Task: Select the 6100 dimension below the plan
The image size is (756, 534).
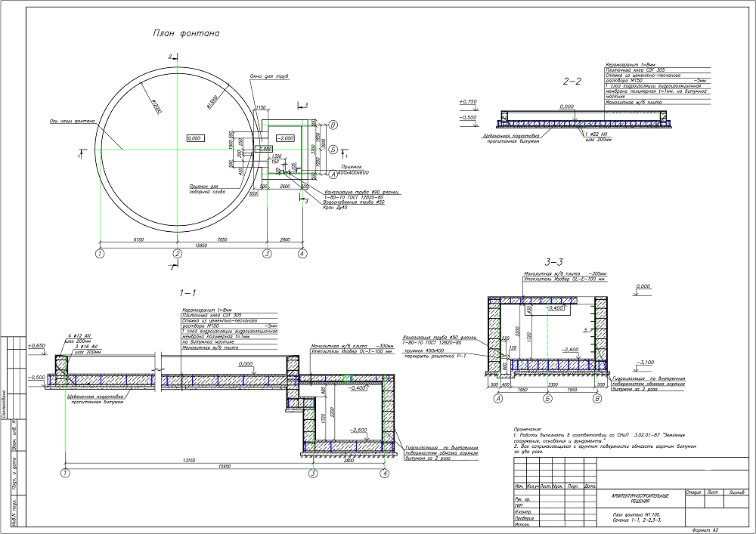Action: click(x=138, y=239)
